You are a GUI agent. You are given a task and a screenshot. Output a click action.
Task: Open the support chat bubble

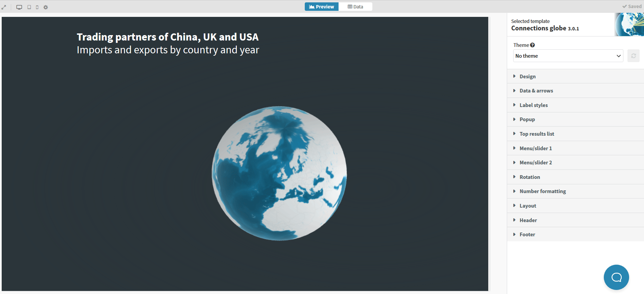pos(616,277)
